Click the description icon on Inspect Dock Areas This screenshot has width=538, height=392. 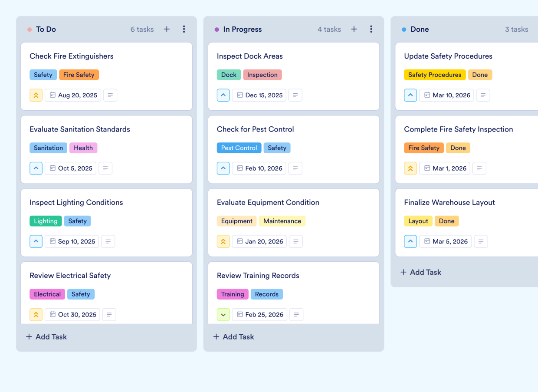(x=295, y=95)
